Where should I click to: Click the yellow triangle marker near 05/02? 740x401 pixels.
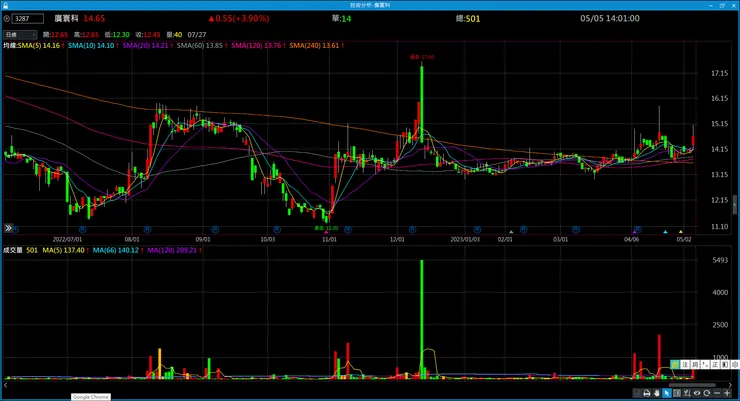[681, 232]
